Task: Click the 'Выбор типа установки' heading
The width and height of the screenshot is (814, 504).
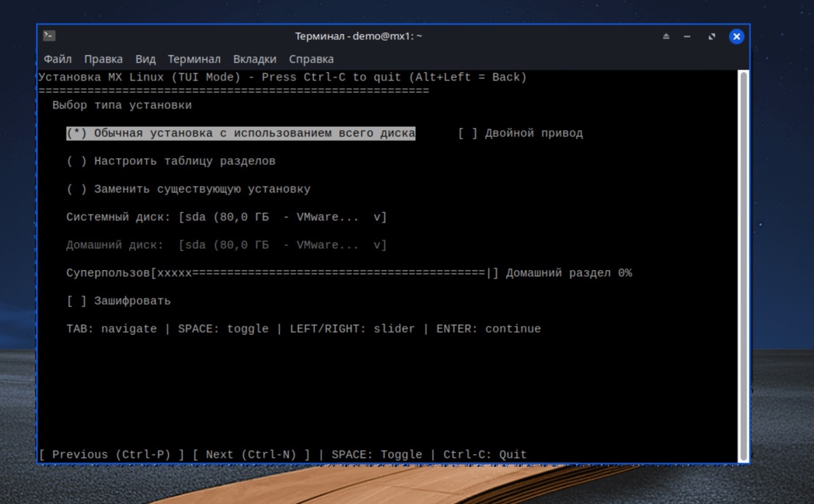Action: coord(122,105)
